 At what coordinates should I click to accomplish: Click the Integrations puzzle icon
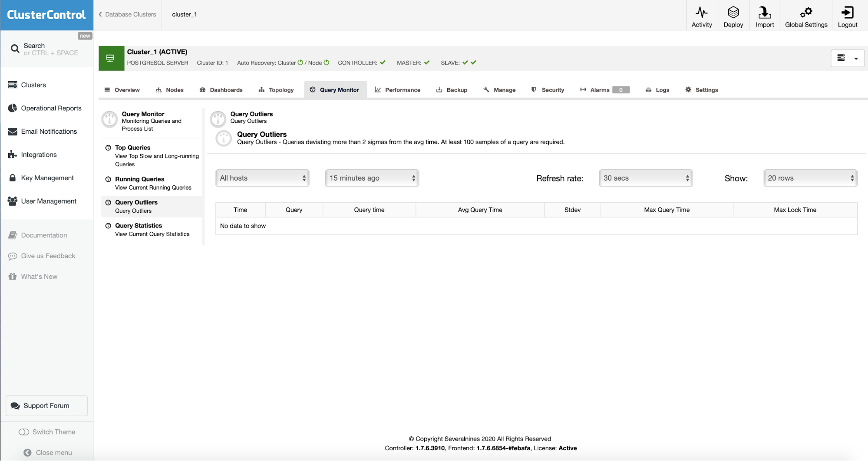coord(13,155)
